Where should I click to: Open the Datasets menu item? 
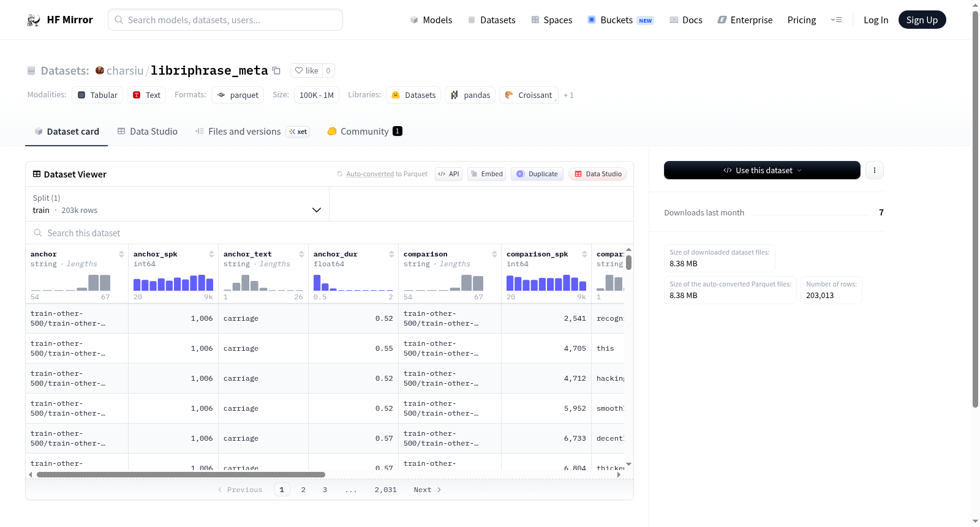click(491, 20)
